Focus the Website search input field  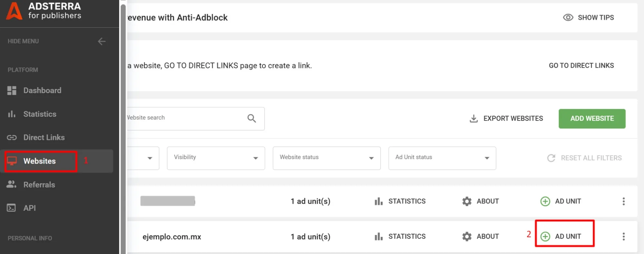[x=184, y=118]
